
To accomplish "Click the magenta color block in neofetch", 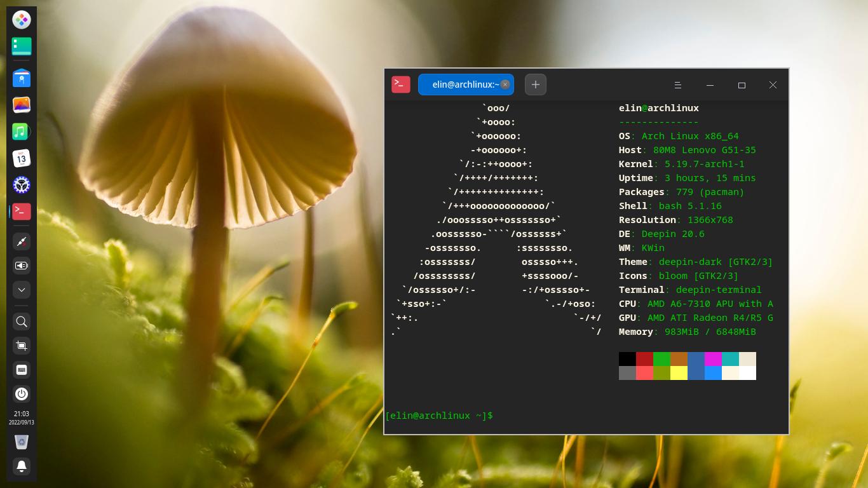I will (713, 359).
